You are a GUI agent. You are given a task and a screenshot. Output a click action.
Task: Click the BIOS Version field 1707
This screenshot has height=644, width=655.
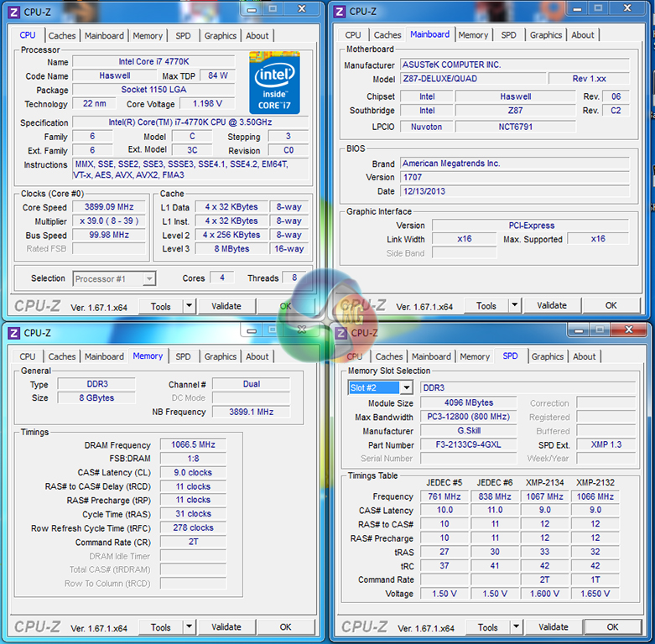tap(515, 177)
